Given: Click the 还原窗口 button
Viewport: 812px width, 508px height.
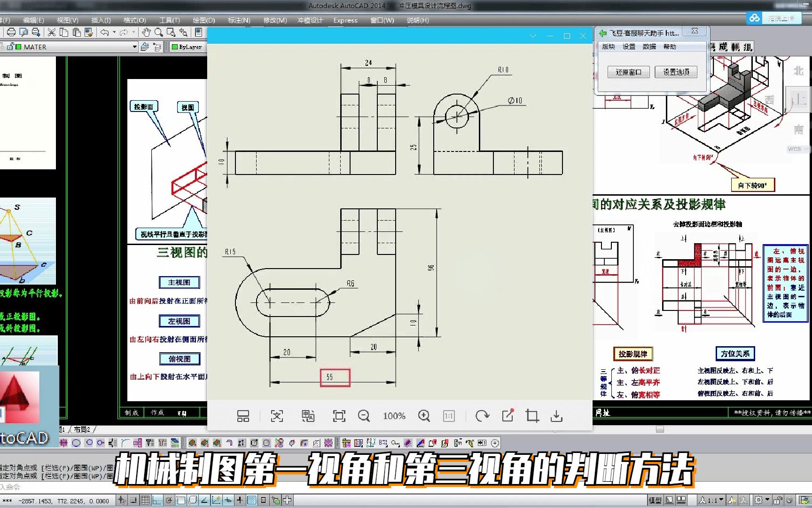Looking at the screenshot, I should tap(628, 72).
